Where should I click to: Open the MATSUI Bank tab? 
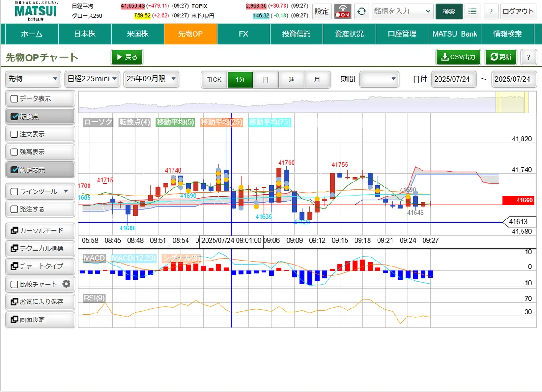455,34
